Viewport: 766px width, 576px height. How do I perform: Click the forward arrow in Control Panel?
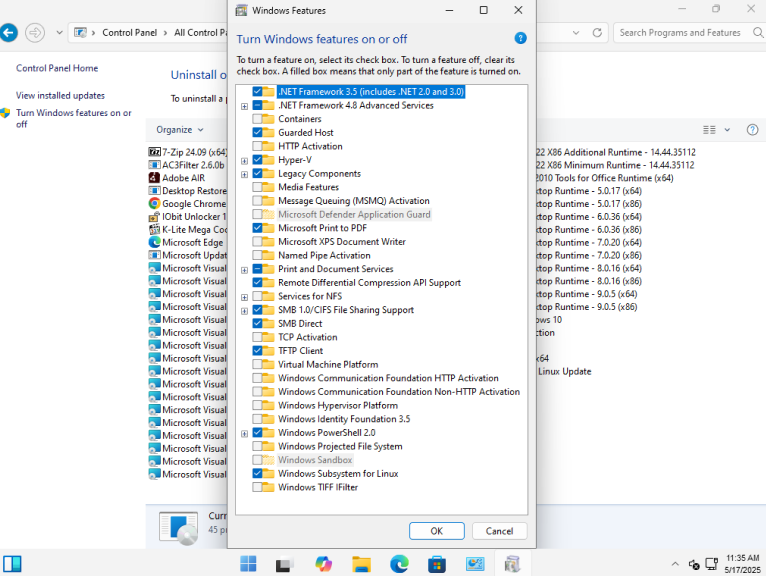tap(35, 33)
